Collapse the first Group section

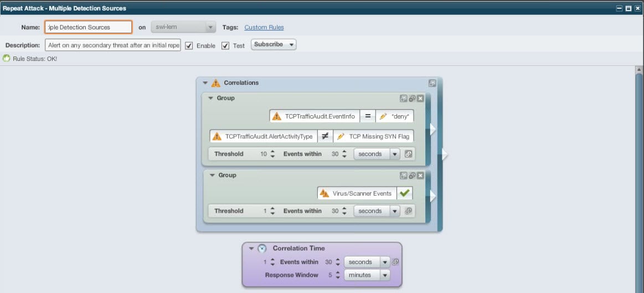[x=210, y=99]
